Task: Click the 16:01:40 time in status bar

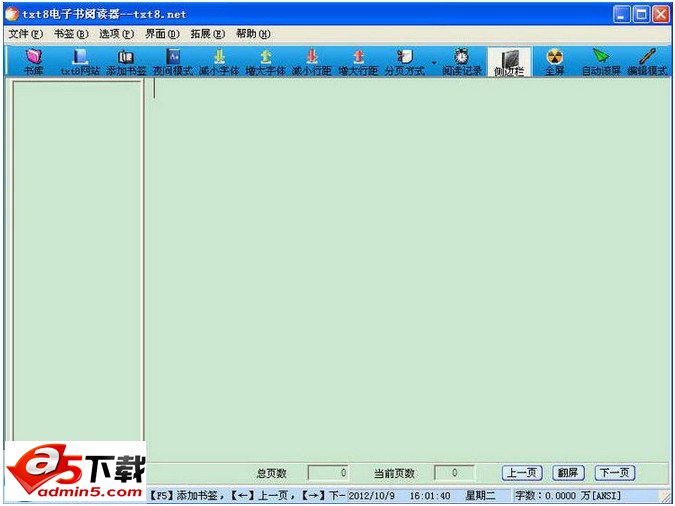Action: (430, 496)
